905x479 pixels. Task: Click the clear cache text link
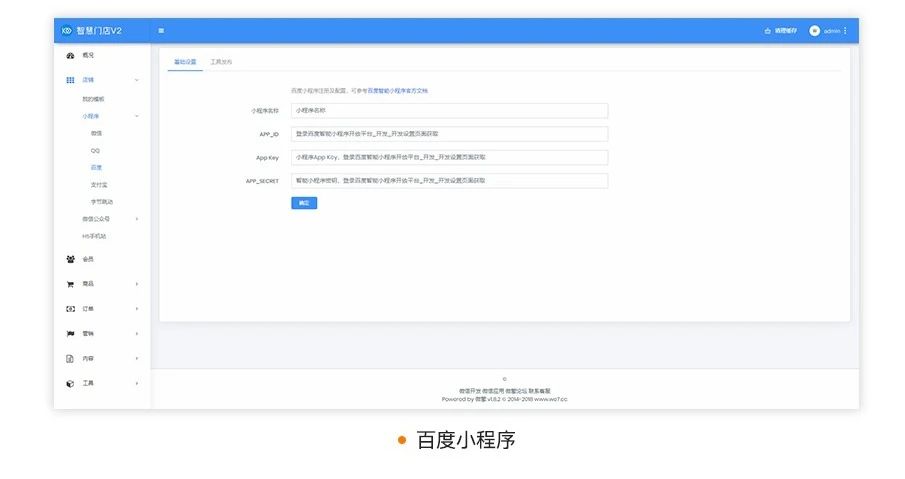click(x=786, y=31)
